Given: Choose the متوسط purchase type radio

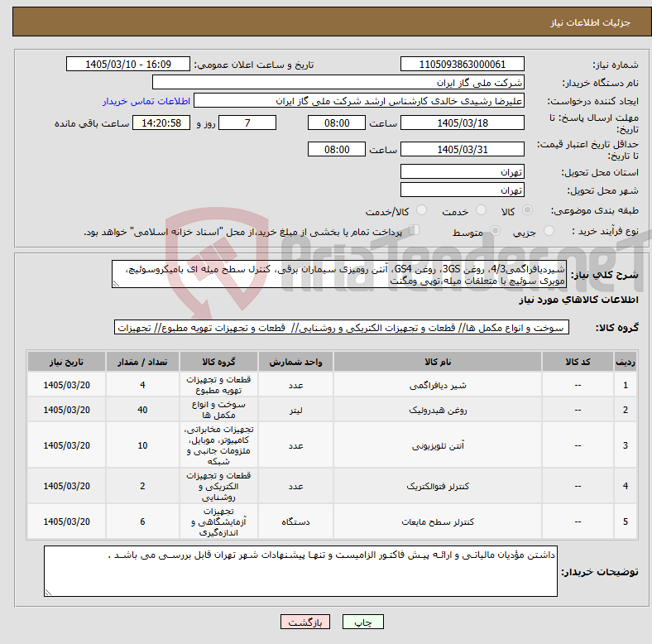Looking at the screenshot, I should click(x=495, y=231).
